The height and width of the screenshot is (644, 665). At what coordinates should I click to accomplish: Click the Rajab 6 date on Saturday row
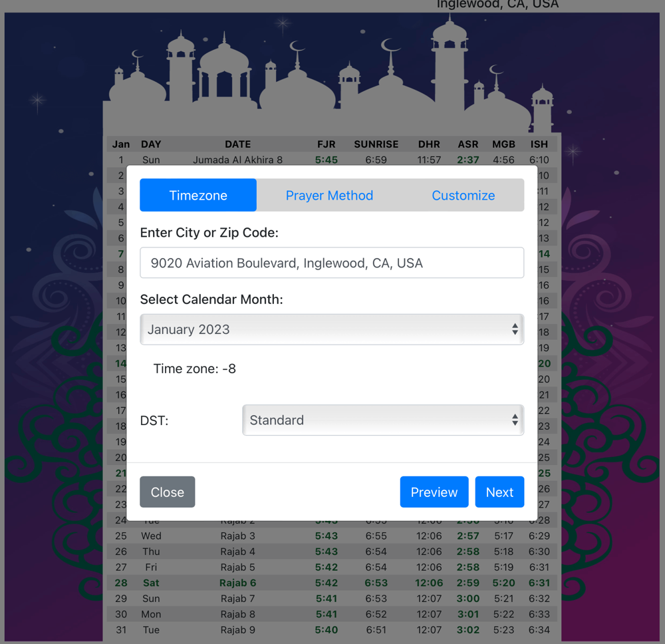[237, 583]
